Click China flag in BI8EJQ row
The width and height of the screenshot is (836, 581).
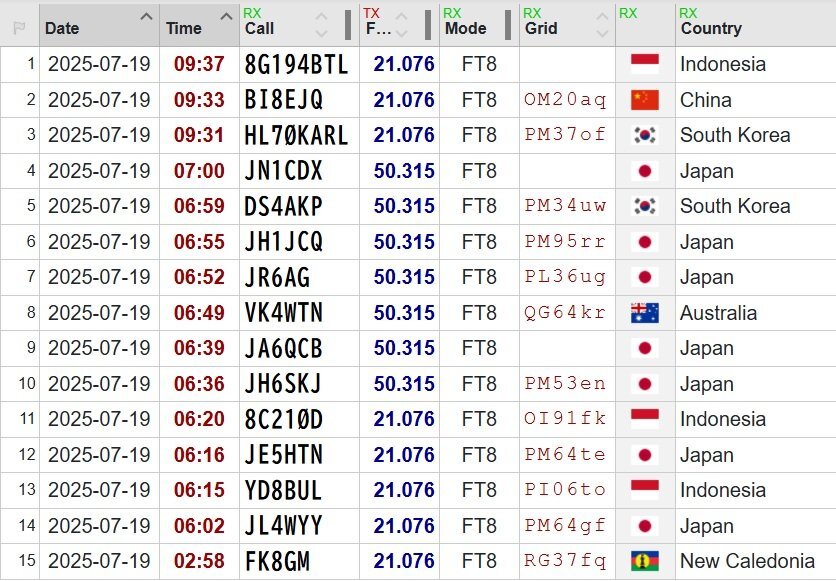(x=645, y=100)
